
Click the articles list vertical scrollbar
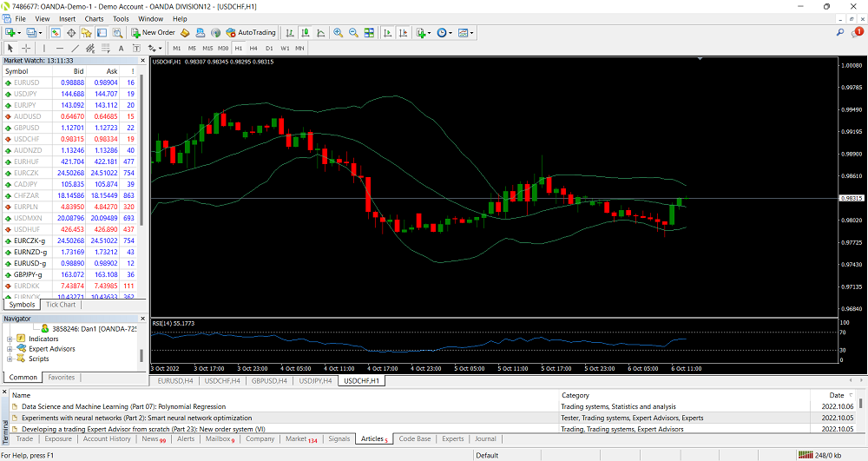click(x=861, y=403)
